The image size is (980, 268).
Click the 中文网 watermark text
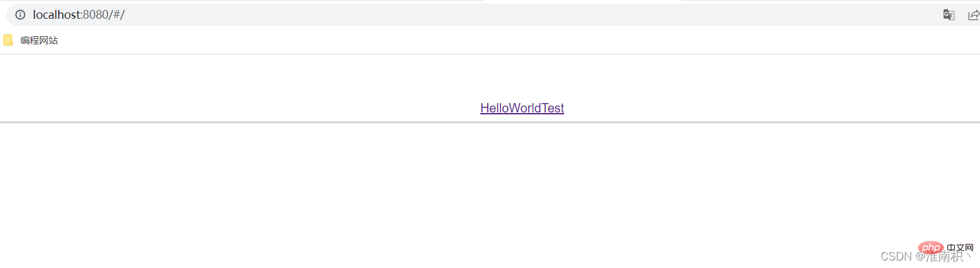tap(961, 247)
